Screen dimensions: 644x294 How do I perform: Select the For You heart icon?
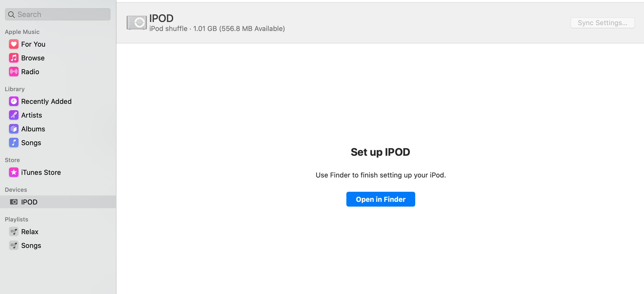14,44
